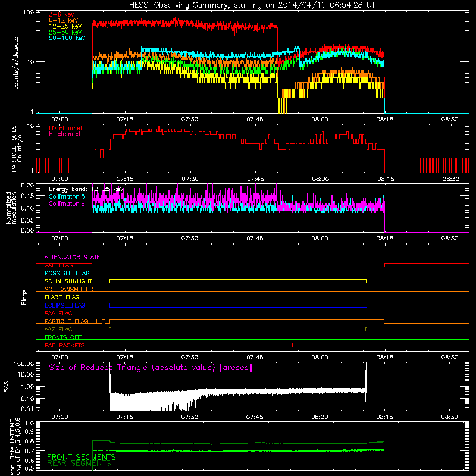This screenshot has width=476, height=476.
Task: Click the counts/s/detector axis label
Action: 16,62
